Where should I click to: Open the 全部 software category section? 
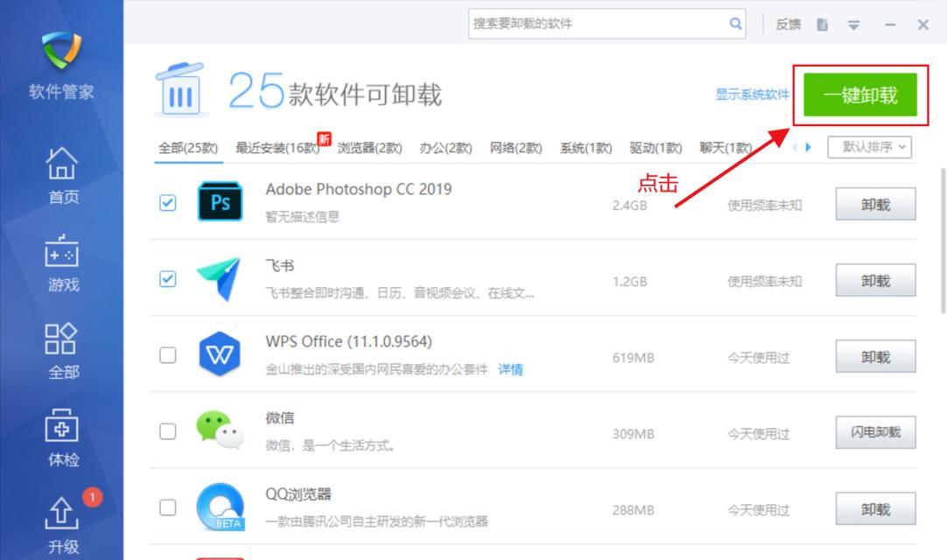62,351
